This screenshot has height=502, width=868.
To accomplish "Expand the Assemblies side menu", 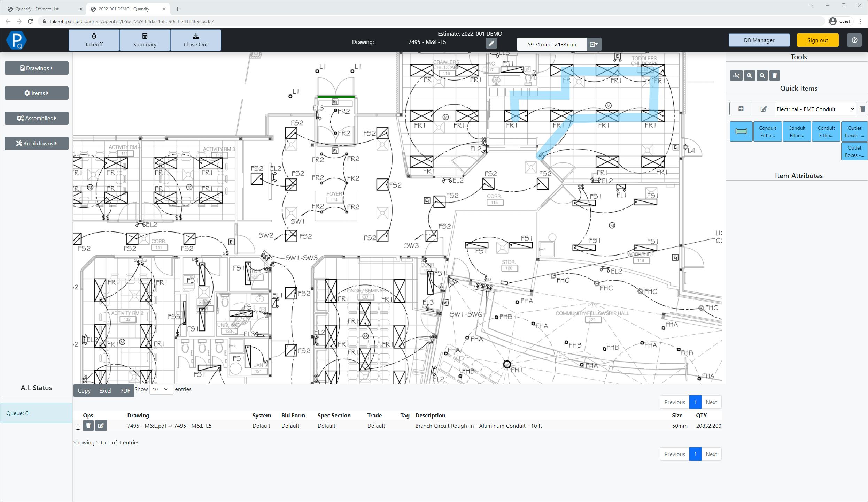I will (37, 118).
